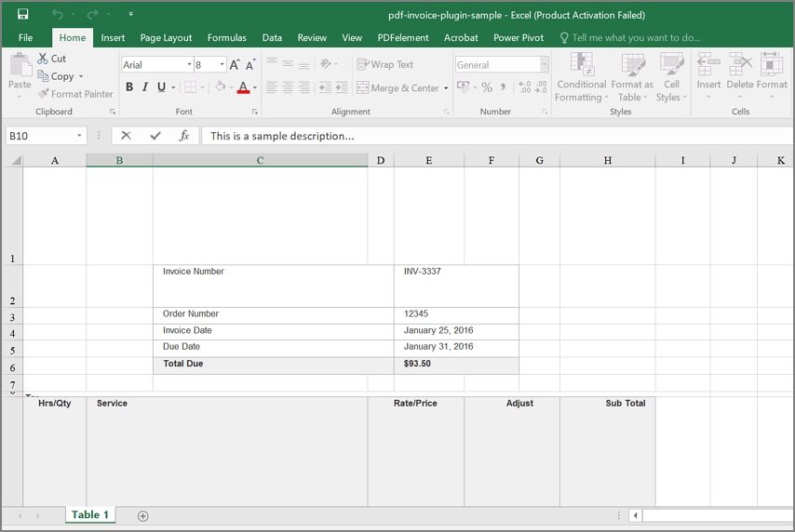Click Format Painter

click(x=75, y=94)
